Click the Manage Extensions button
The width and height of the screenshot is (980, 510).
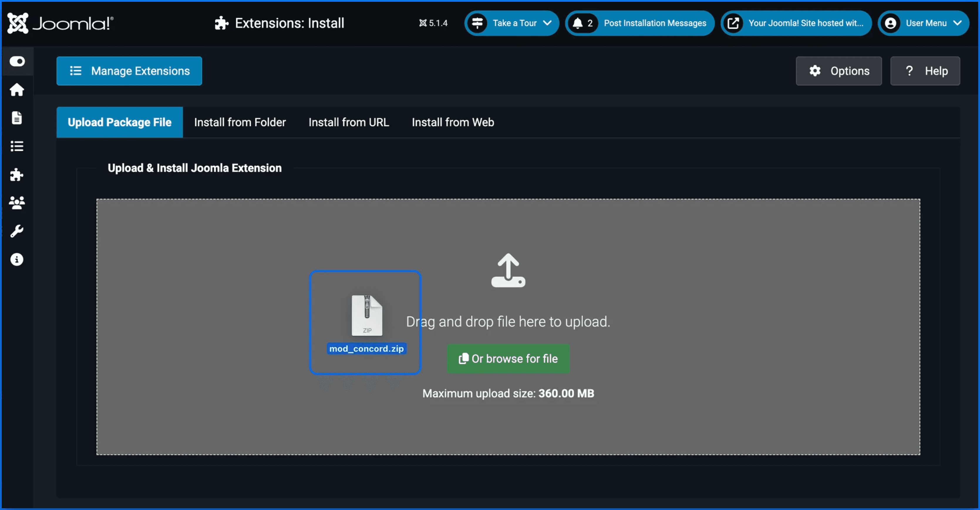point(129,71)
